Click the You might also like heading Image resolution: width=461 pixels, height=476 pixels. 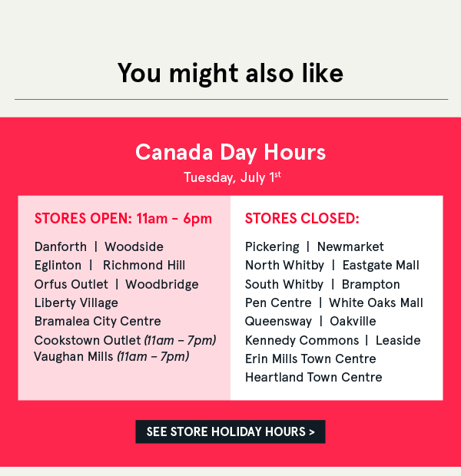pyautogui.click(x=230, y=74)
